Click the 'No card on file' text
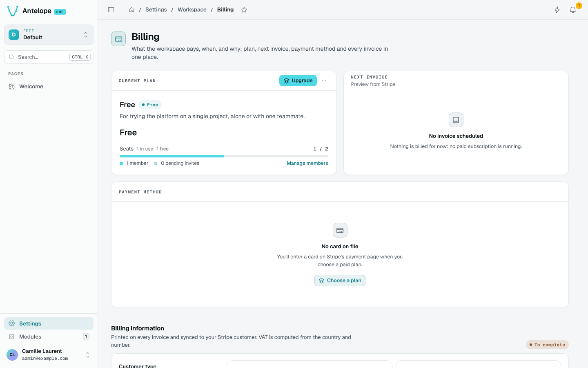588x368 pixels. point(340,247)
